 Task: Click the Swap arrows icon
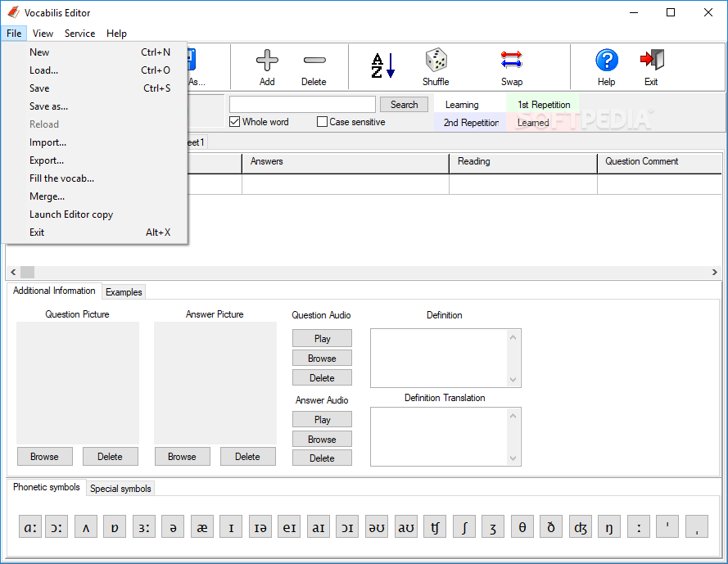coord(512,60)
